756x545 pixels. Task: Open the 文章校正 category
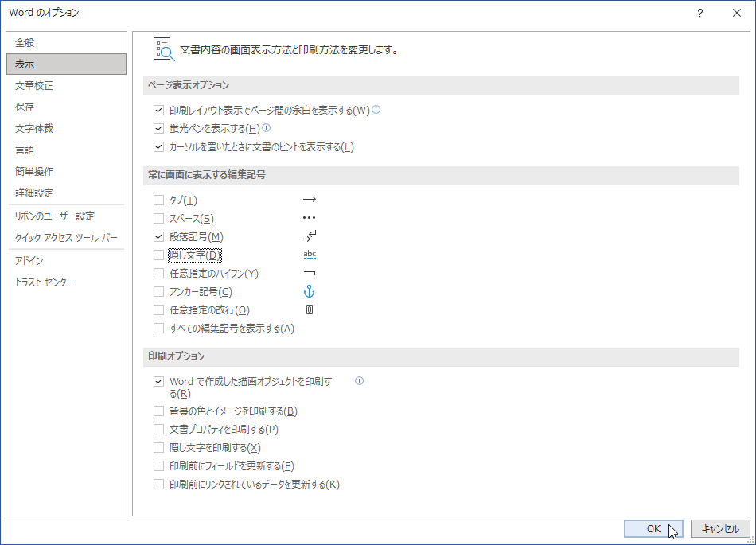pyautogui.click(x=67, y=85)
